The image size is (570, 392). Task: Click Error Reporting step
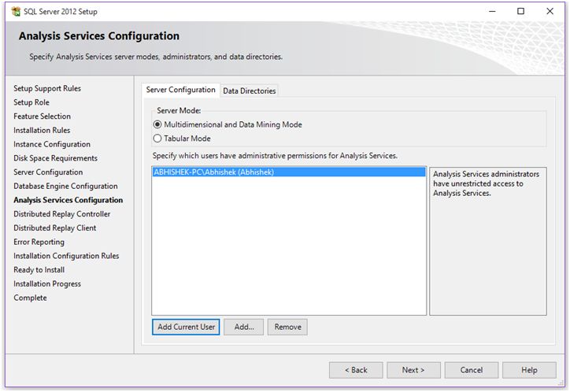coord(39,242)
